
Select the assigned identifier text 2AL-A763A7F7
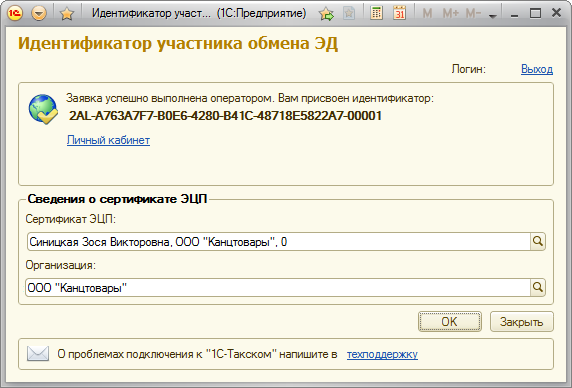(x=225, y=116)
